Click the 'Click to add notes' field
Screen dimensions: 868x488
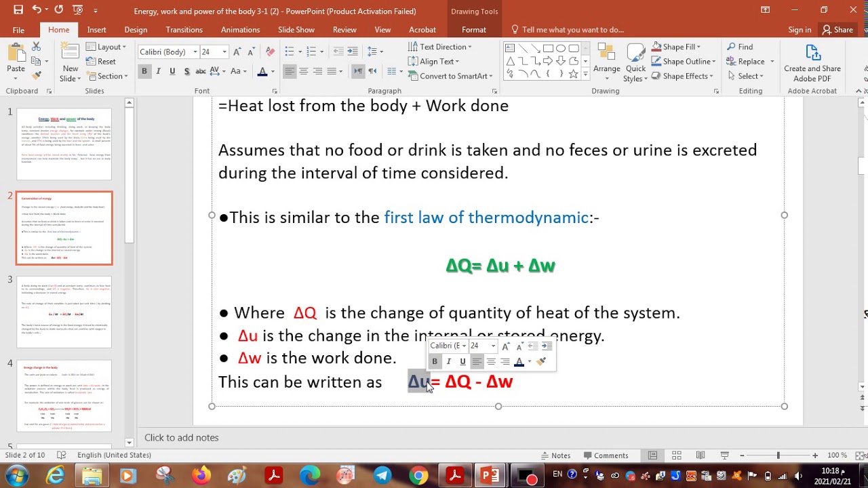click(x=181, y=438)
